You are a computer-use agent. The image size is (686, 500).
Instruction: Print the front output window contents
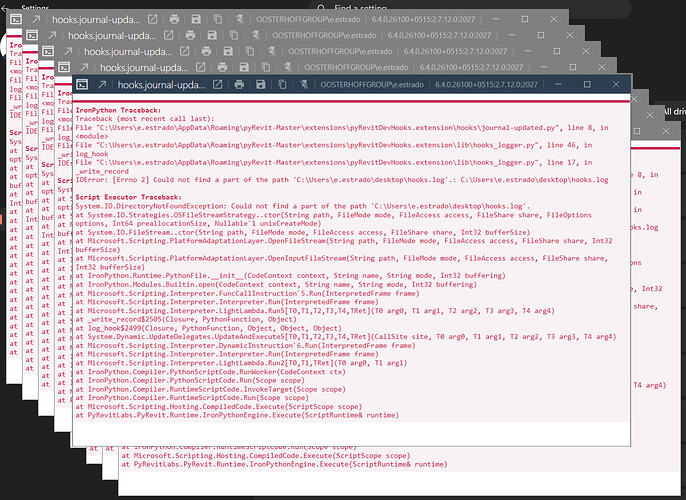pos(239,84)
